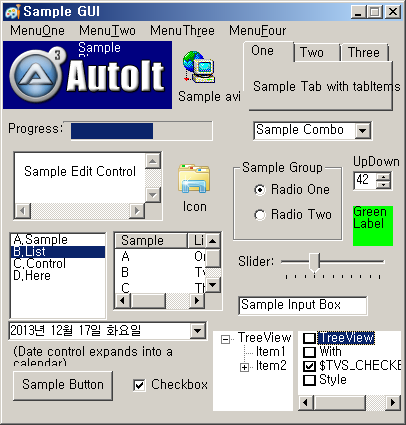Viewport: 406px width, 425px height.
Task: Click the Sample Button
Action: coord(63,385)
